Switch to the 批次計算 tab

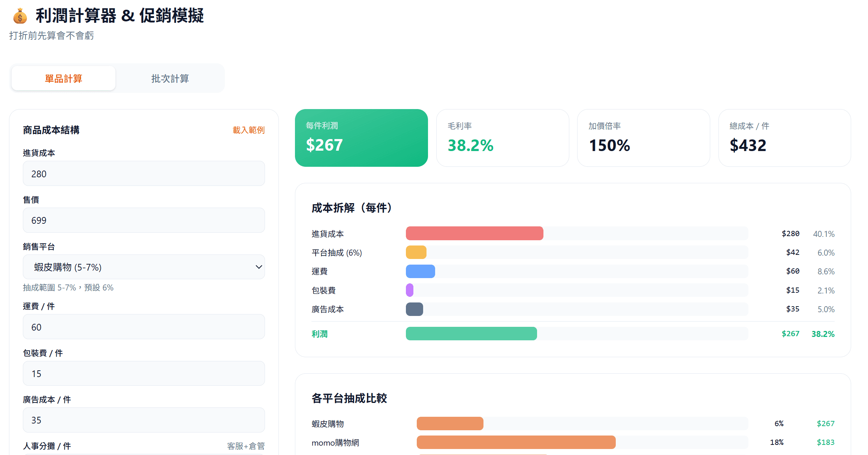coord(170,78)
